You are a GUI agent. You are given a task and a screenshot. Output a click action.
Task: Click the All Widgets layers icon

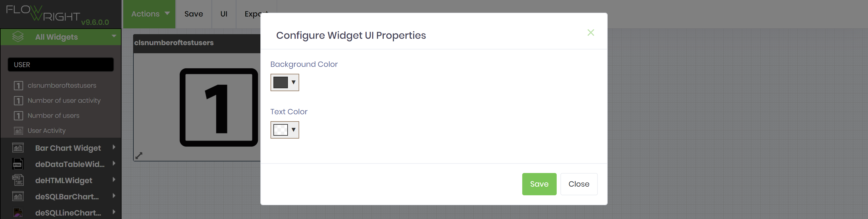[x=18, y=37]
